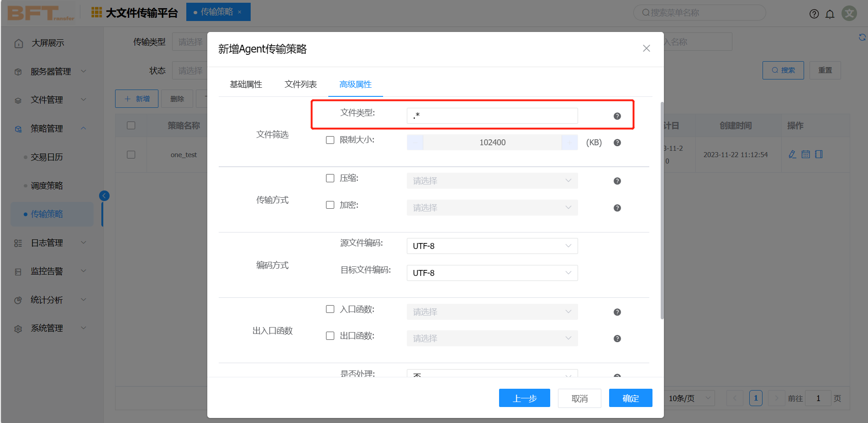Click the help icon next to 加密 dropdown
The image size is (868, 423).
pos(617,208)
